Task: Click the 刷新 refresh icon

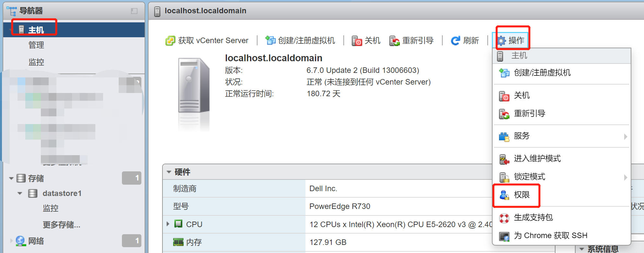Action: point(455,40)
